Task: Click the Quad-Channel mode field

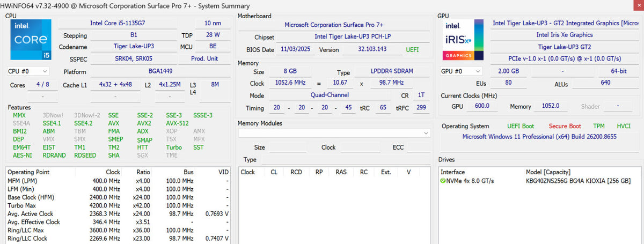Action: click(330, 95)
